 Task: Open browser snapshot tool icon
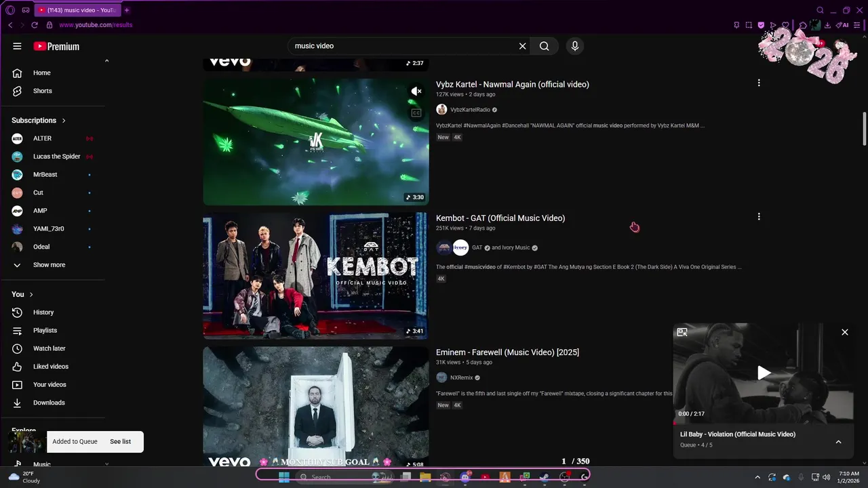749,25
